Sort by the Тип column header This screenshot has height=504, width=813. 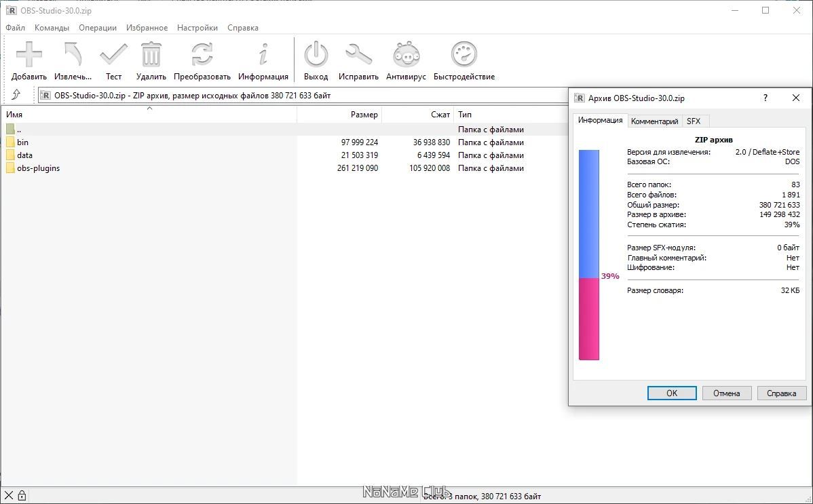pos(511,115)
